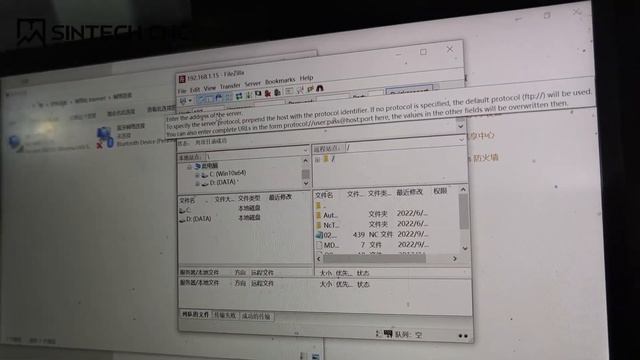Click the binoculars file search icon
The width and height of the screenshot is (640, 360).
point(320,88)
